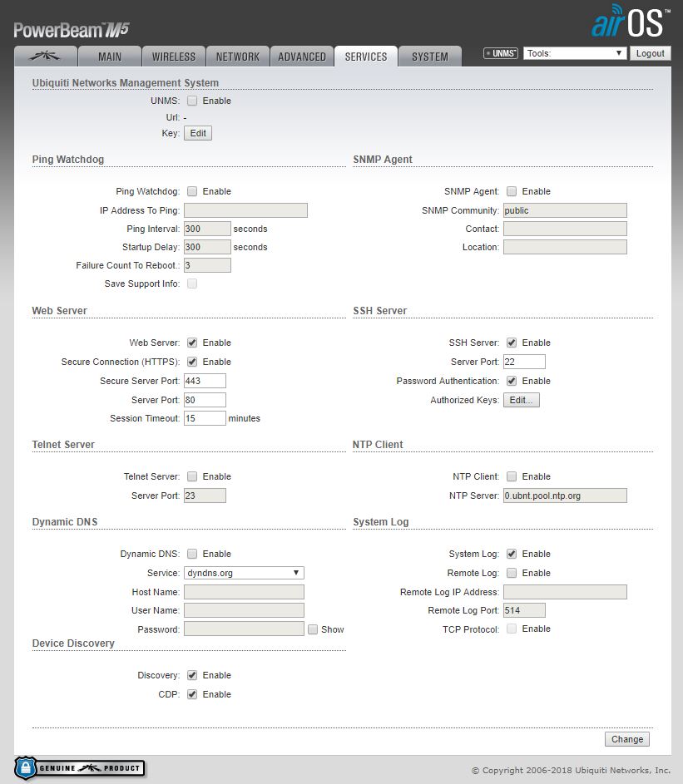Enable the Telnet Server checkbox
Screen dimensions: 683x784
point(192,476)
